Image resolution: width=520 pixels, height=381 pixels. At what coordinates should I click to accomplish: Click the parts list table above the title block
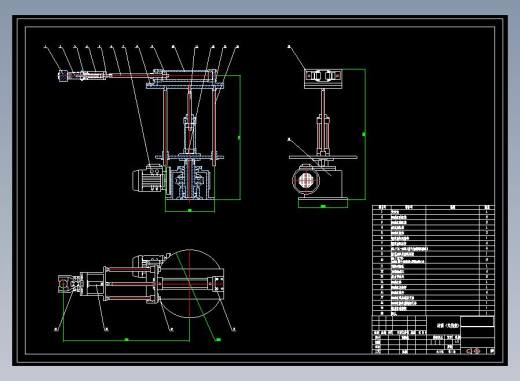[433, 260]
